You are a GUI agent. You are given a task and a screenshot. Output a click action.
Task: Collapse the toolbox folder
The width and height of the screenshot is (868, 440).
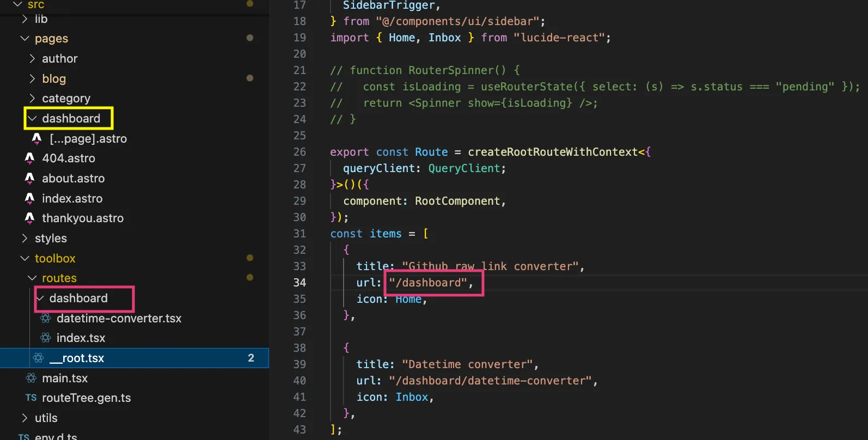(25, 258)
